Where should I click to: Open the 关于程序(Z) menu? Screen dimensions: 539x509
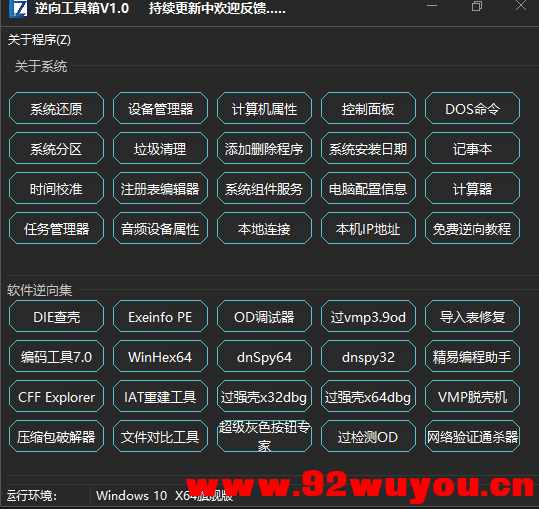pos(39,40)
